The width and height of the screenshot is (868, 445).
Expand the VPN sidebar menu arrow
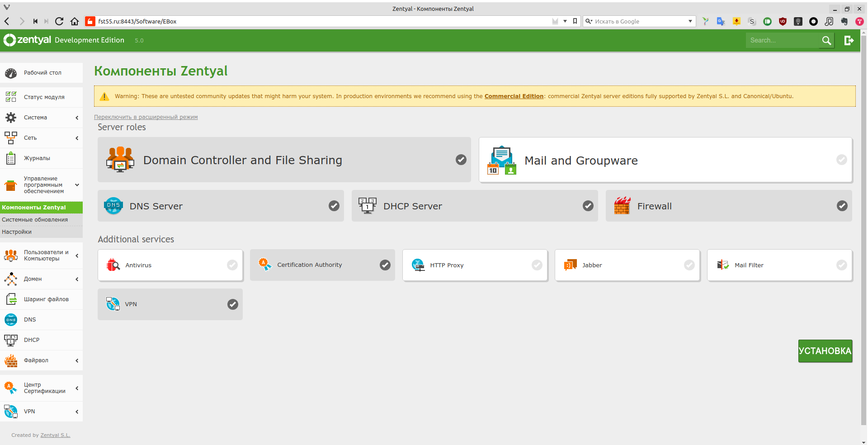point(77,412)
